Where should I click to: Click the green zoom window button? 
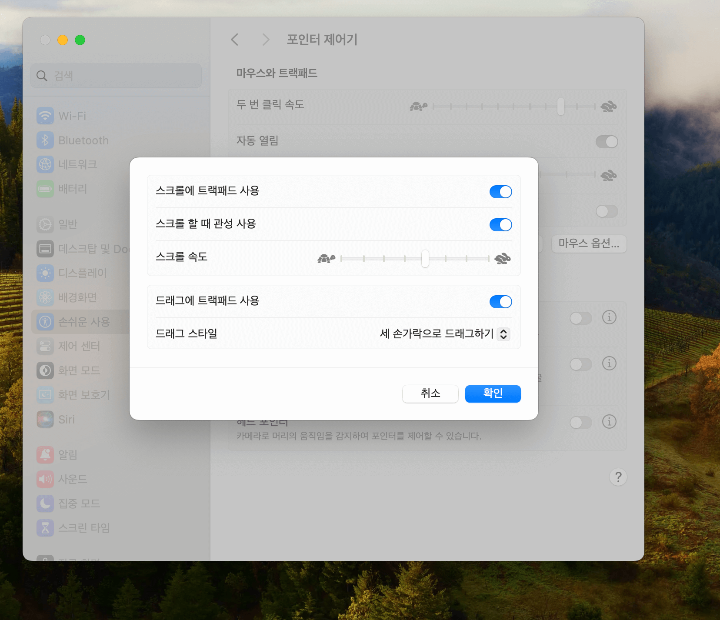point(80,40)
